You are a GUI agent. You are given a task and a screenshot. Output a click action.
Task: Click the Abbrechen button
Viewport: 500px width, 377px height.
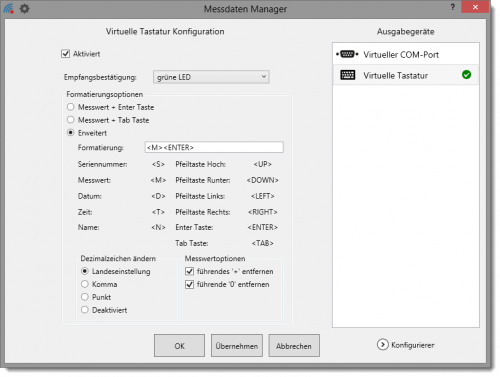(x=294, y=346)
